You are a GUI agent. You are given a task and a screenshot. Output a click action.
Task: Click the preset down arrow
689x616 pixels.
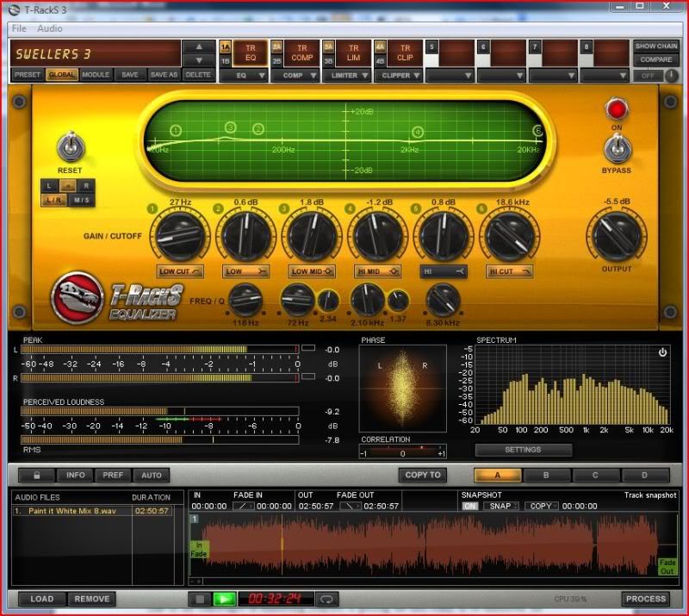[x=199, y=60]
